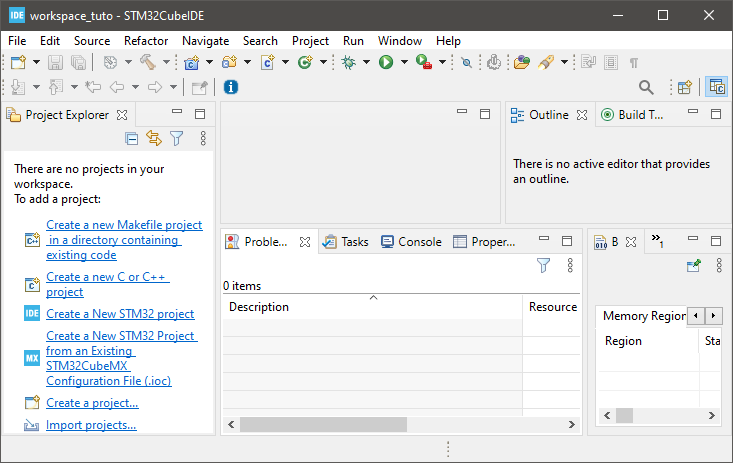This screenshot has height=463, width=733.
Task: Switch to the Tasks tab
Action: click(x=345, y=242)
